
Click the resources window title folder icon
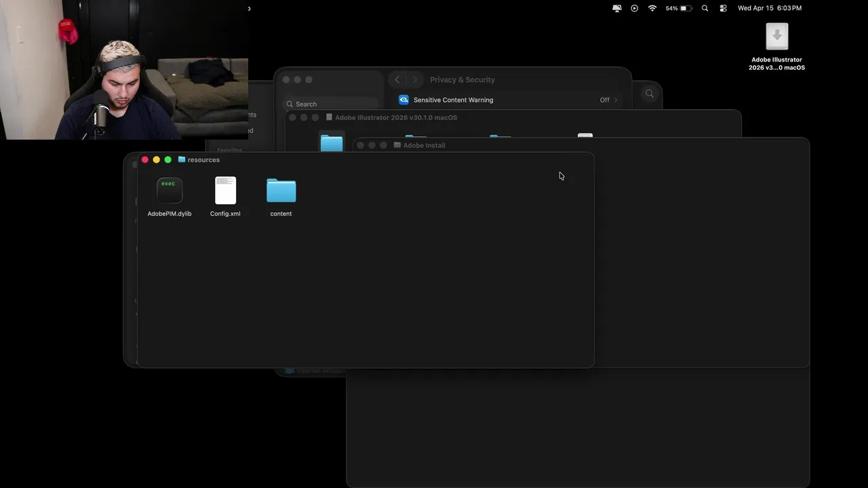(182, 160)
